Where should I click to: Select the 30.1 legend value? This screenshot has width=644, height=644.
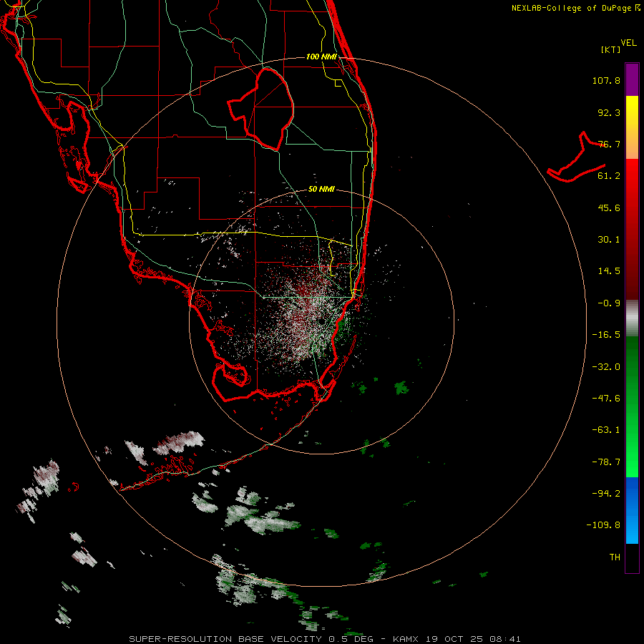(609, 240)
